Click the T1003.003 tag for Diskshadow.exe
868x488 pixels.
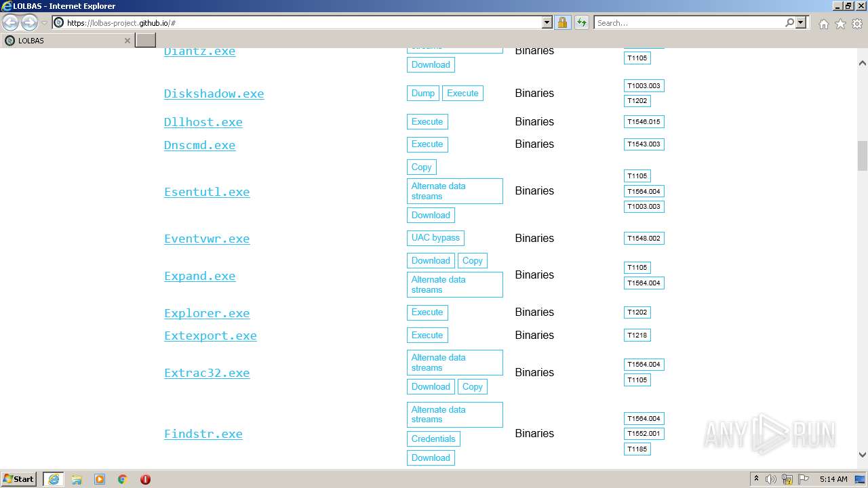coord(644,86)
